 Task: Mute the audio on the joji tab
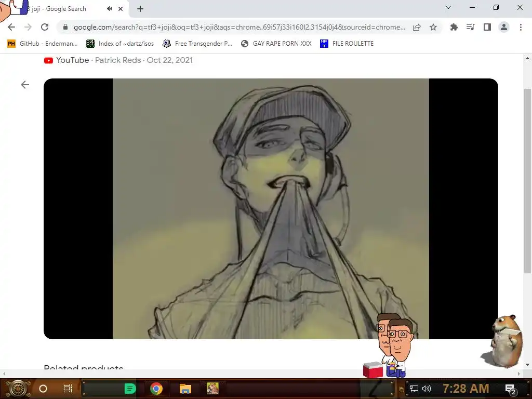click(x=109, y=9)
